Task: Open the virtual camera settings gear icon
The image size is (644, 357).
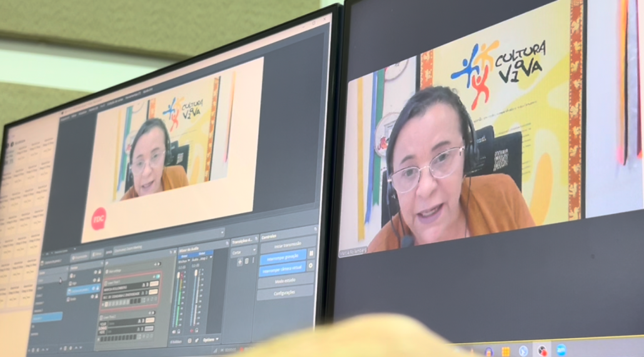Action: (311, 266)
